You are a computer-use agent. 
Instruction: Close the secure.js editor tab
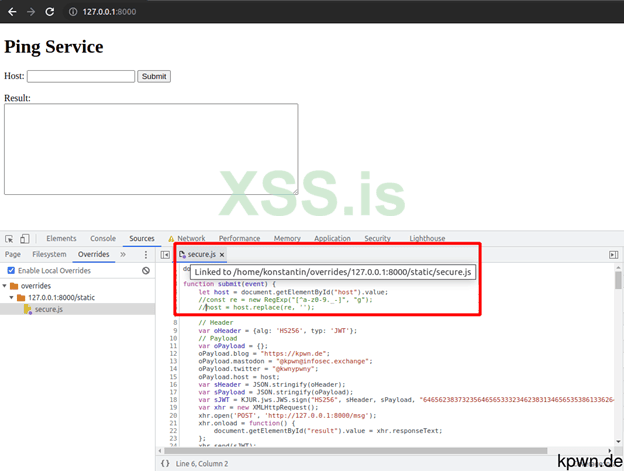222,255
